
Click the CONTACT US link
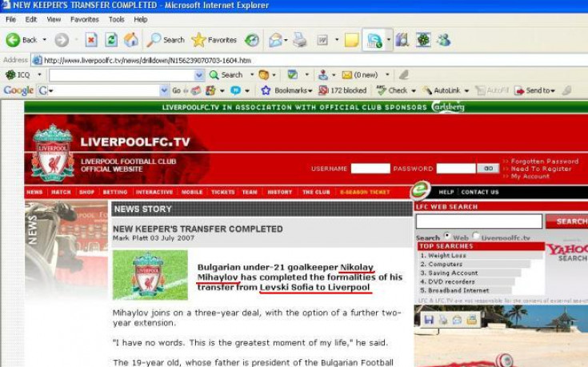point(480,192)
